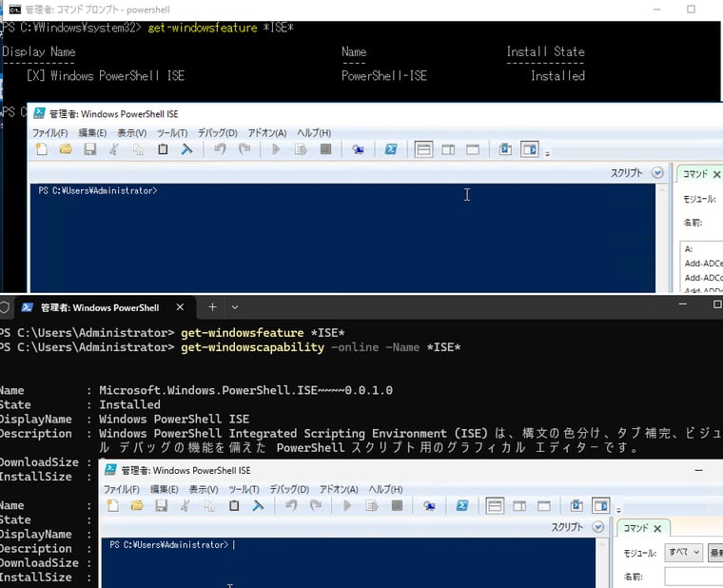Viewport: 723px width, 588px height.
Task: Start PowerShell.exe icon in lower ISE toolbar
Action: (x=461, y=506)
